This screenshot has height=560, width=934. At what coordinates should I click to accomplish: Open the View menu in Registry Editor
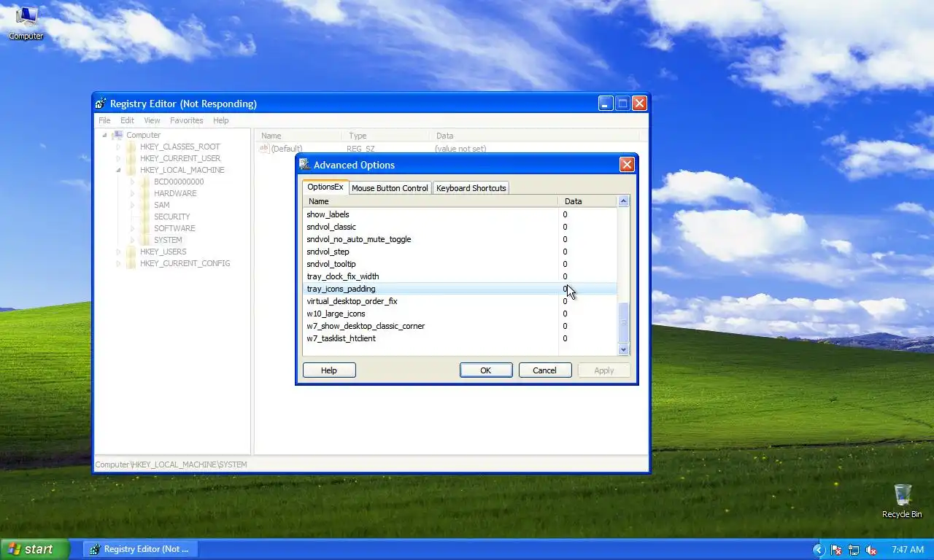152,120
